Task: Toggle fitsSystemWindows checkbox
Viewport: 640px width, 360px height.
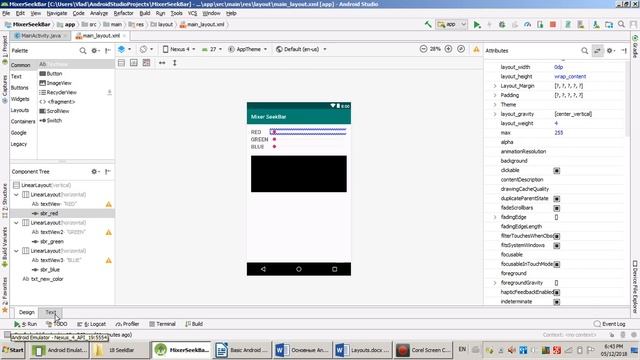Action: 556,246
